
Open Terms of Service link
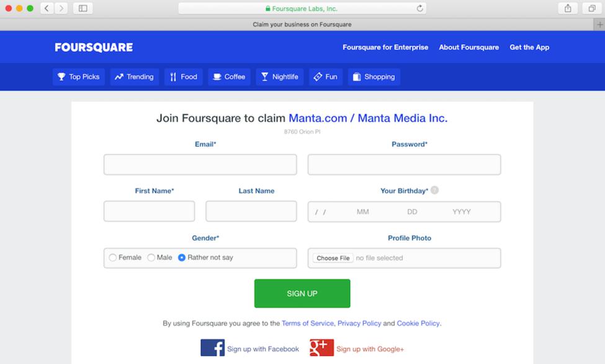(x=308, y=323)
